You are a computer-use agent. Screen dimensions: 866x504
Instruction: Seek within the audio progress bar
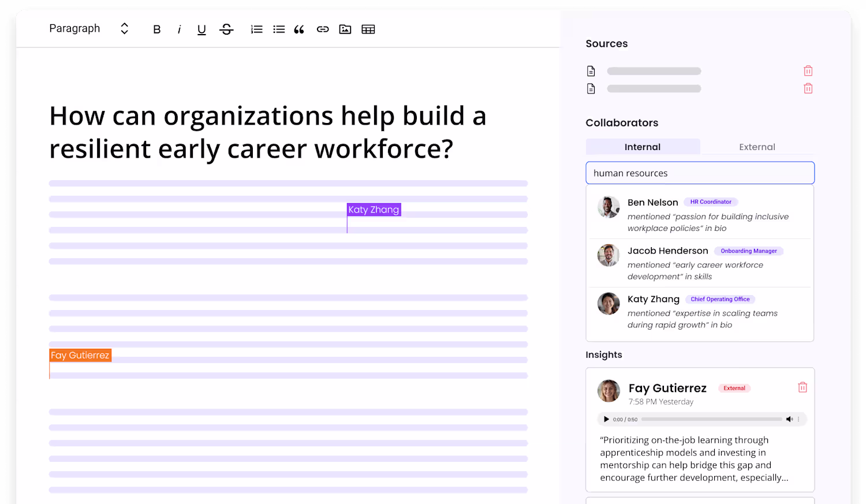click(711, 419)
